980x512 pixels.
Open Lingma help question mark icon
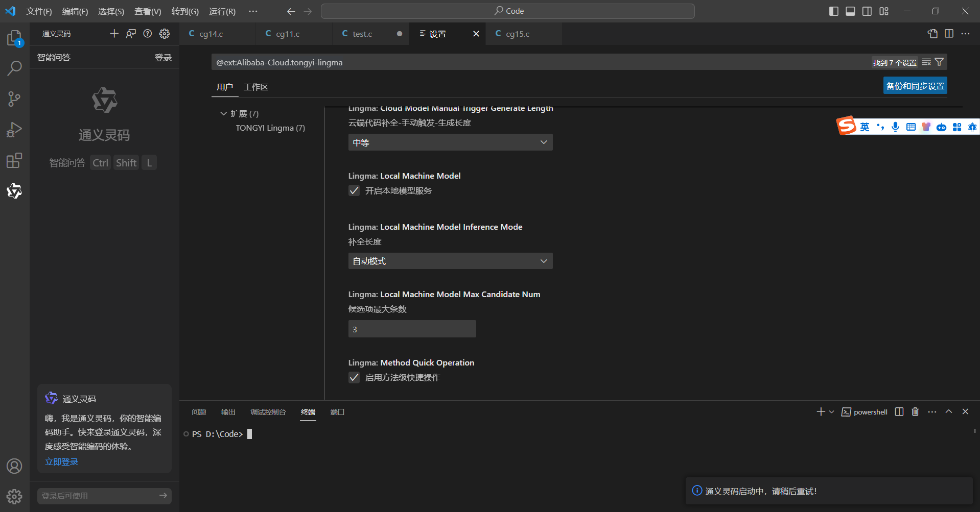148,34
